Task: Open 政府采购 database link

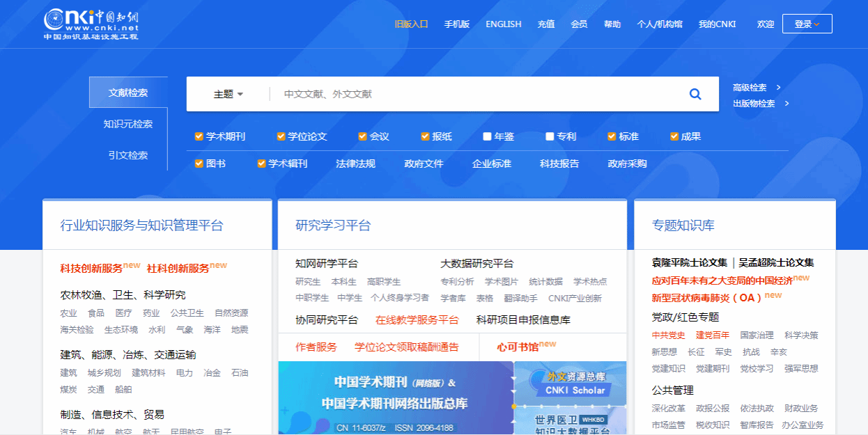Action: click(627, 164)
